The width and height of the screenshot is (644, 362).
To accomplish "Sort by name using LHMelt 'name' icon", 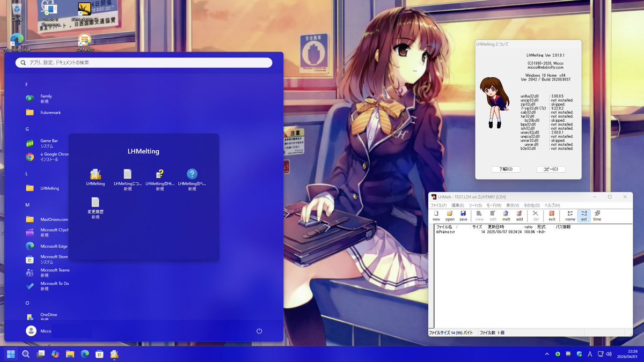I will tap(570, 216).
